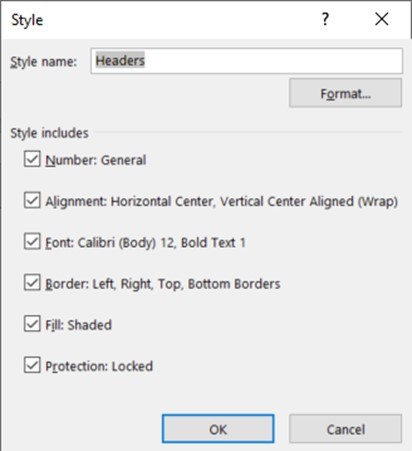Viewport: 412px width, 451px height.
Task: Open the help question mark icon
Action: pyautogui.click(x=325, y=19)
